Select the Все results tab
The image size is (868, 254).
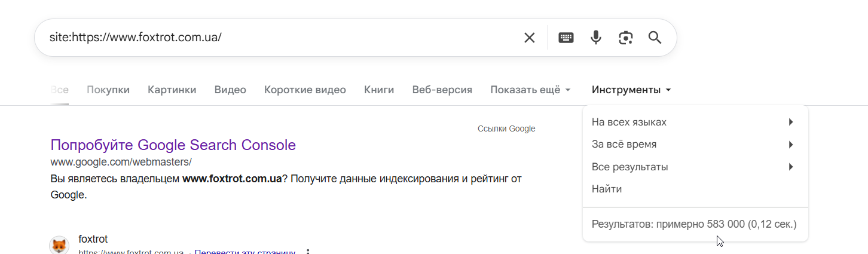coord(59,90)
